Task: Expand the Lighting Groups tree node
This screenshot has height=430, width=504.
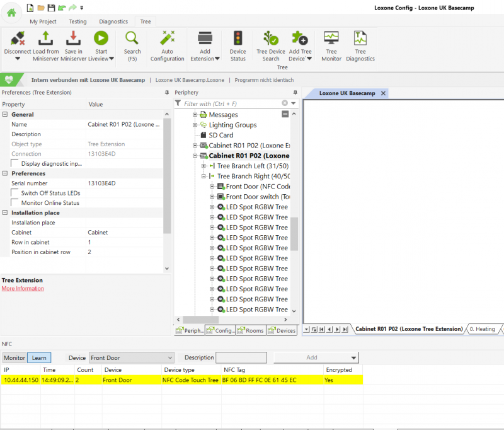Action: [195, 125]
